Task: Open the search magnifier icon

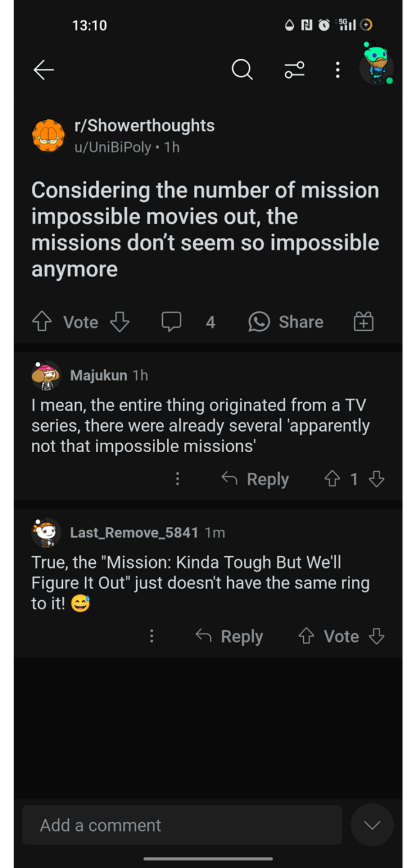Action: 241,70
